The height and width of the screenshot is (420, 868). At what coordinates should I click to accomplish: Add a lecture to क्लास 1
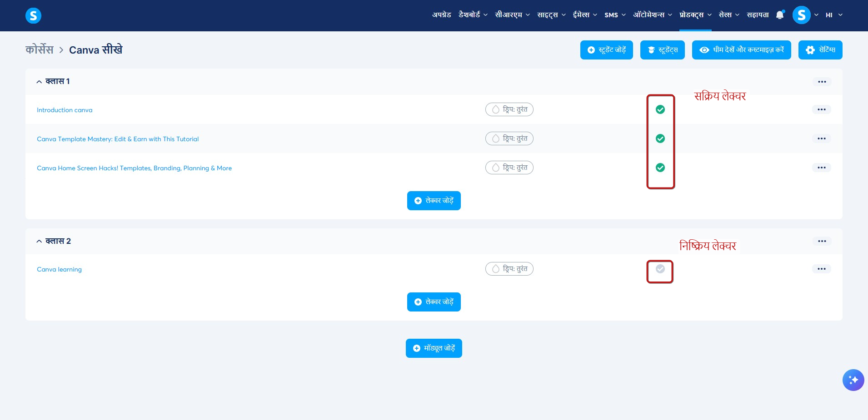(434, 201)
